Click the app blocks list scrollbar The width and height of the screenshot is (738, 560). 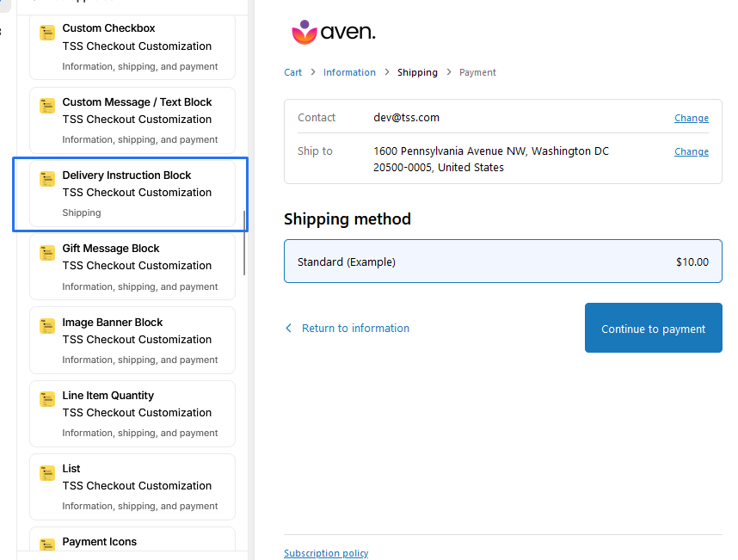(245, 243)
